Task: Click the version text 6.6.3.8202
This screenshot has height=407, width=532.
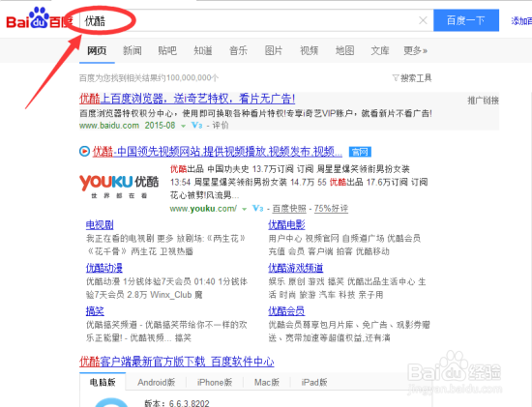Action: (189, 403)
